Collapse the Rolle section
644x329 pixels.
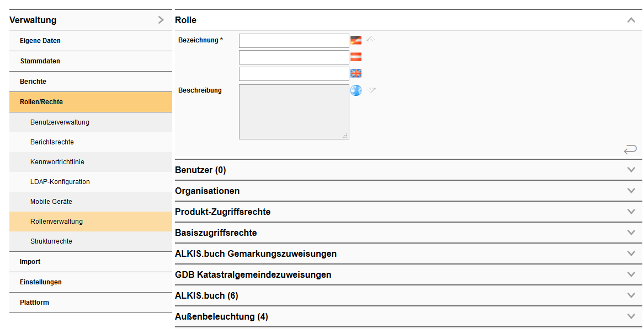(x=631, y=20)
